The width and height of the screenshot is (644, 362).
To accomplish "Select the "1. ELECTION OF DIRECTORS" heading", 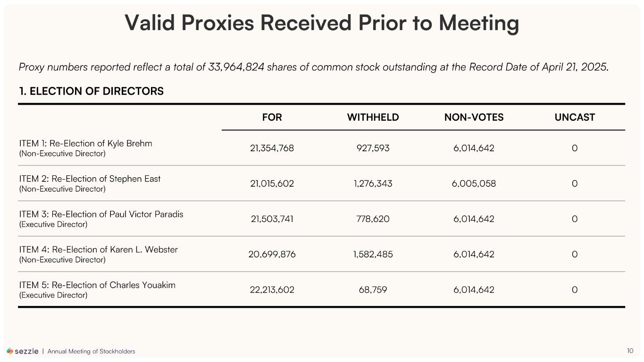I will [x=91, y=91].
